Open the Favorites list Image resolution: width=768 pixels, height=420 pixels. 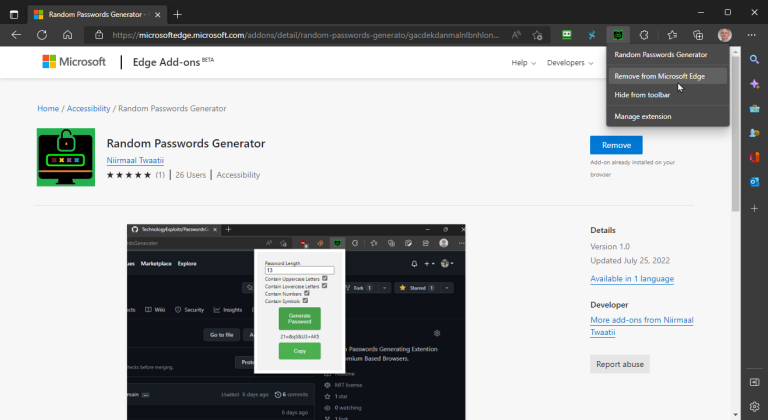[672, 35]
